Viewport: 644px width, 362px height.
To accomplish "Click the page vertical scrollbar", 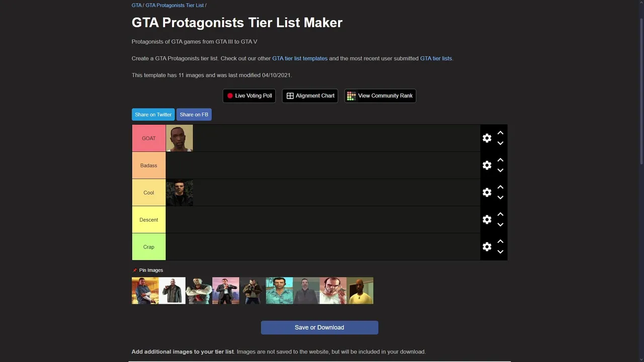I will (x=641, y=90).
